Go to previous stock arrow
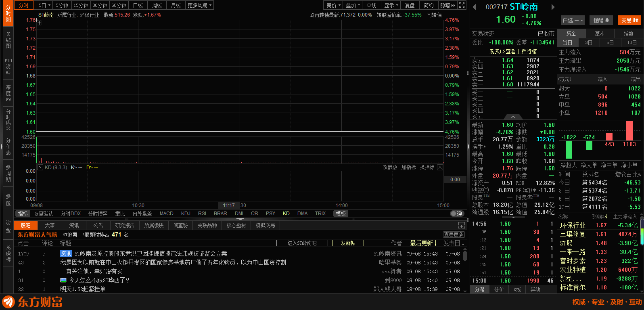The image size is (644, 310). pos(475,7)
